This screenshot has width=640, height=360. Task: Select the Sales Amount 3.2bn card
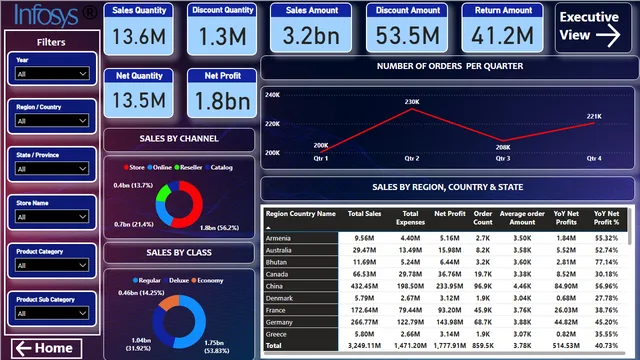(x=311, y=28)
